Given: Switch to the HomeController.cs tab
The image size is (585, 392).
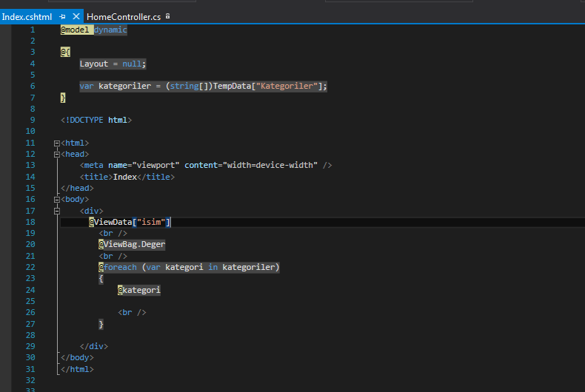Looking at the screenshot, I should 124,17.
